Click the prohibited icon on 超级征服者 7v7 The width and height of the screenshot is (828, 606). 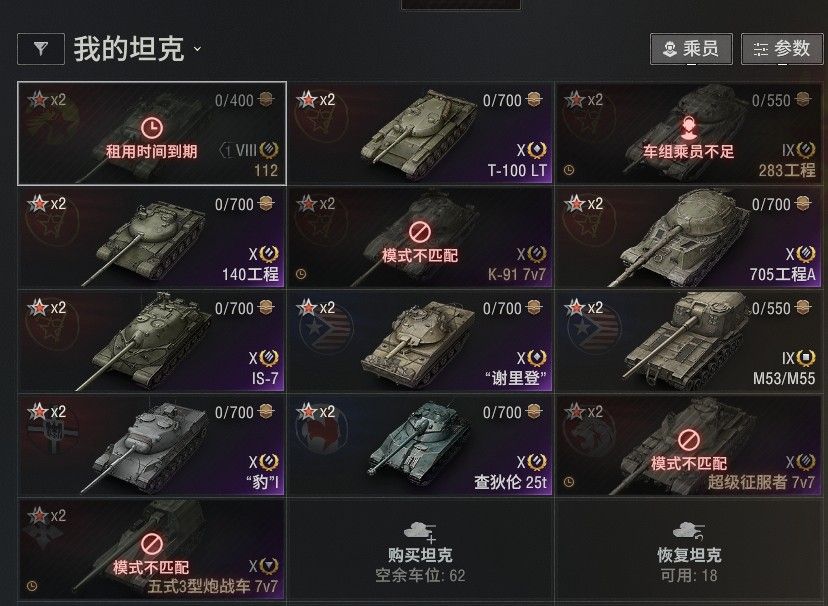[x=688, y=439]
